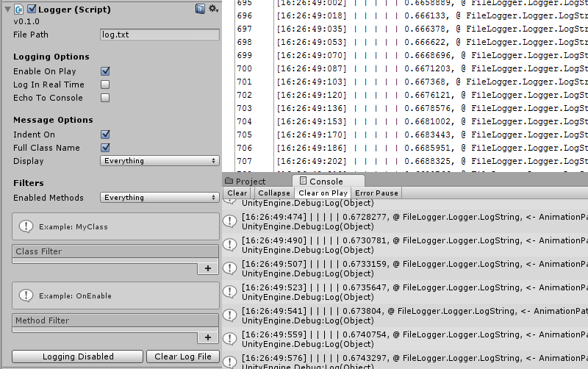
Task: Disable the Logger script component checkbox
Action: click(32, 9)
